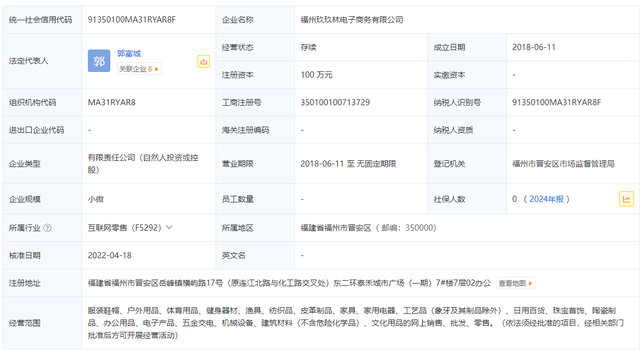Click the unified credit code 91350100MA31RYAR8F
644x351 pixels.
click(132, 20)
